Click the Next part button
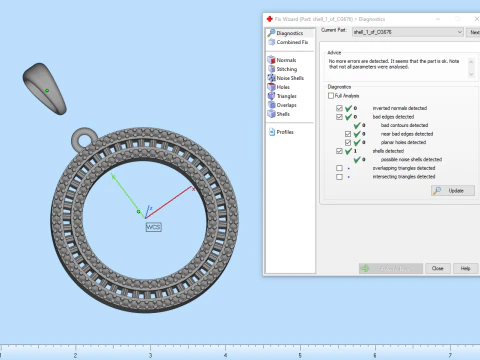Screen dimensions: 480x360 474,32
